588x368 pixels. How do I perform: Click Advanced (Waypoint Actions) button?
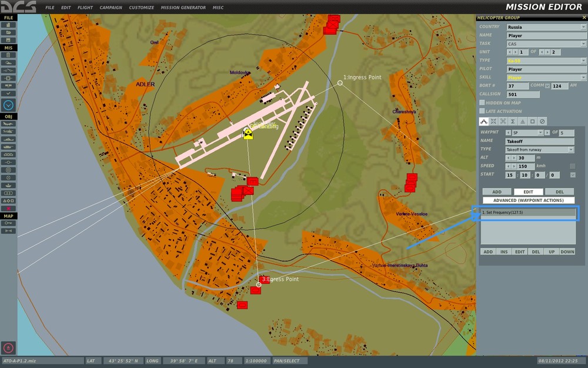point(529,201)
